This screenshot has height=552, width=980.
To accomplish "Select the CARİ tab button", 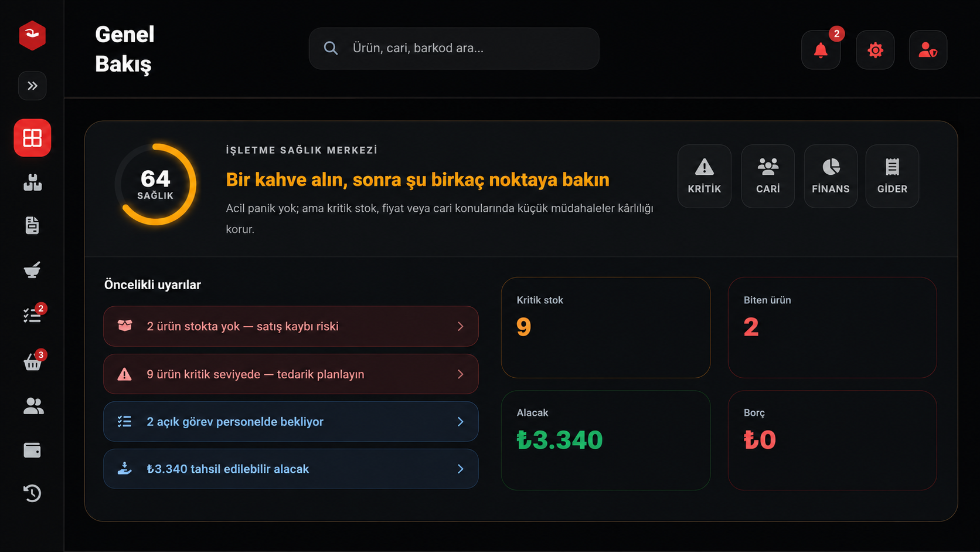I will pos(768,176).
